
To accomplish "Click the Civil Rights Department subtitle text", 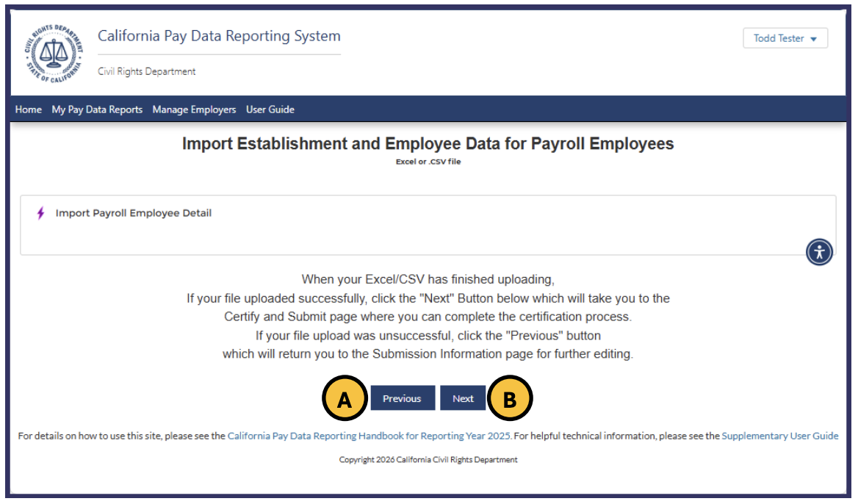I will (x=146, y=71).
